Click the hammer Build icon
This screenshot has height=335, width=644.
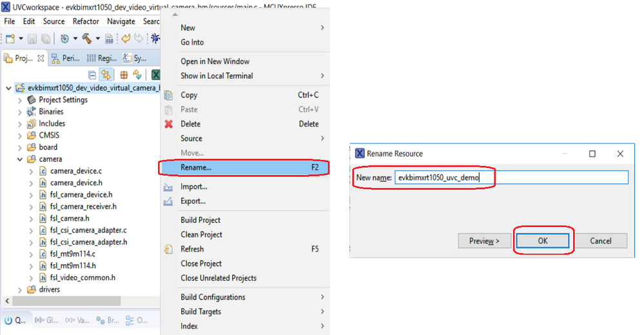[86, 39]
